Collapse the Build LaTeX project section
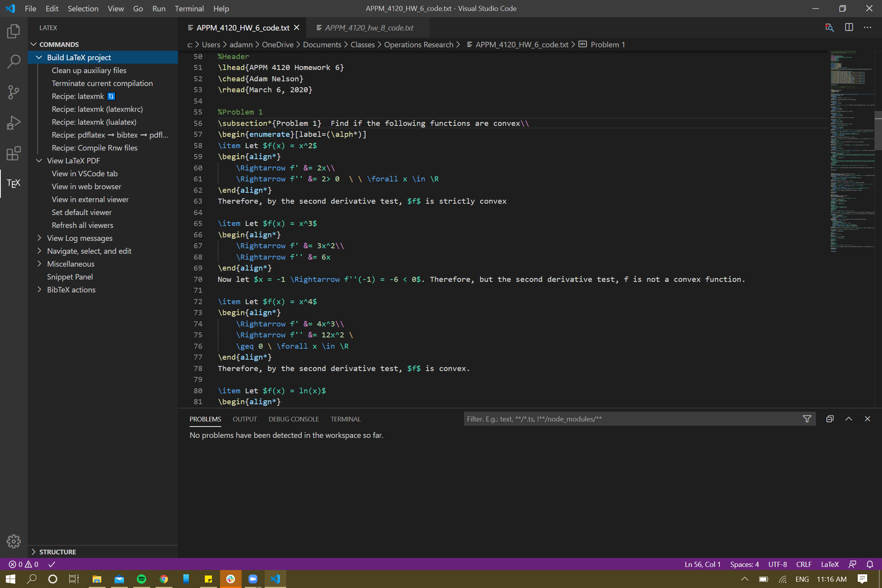This screenshot has width=882, height=588. (x=39, y=57)
